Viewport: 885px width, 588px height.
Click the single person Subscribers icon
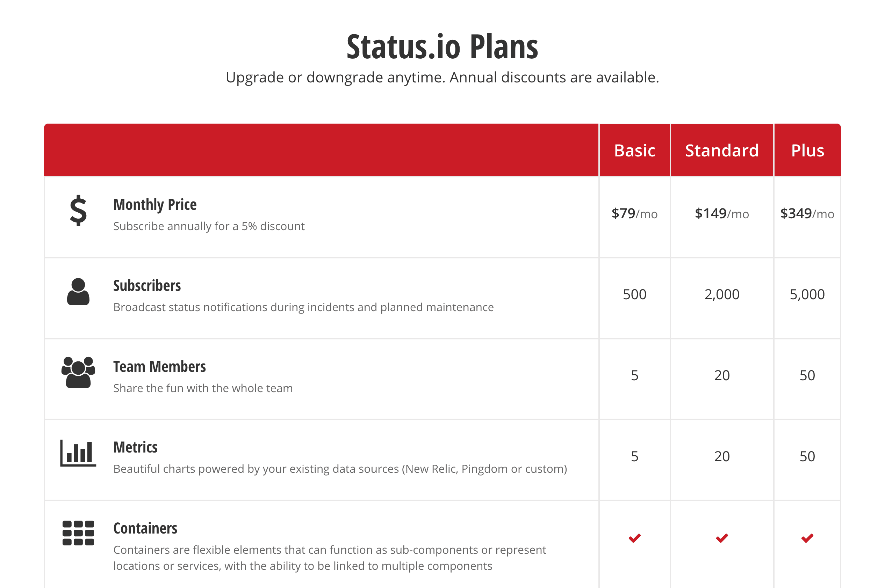click(x=78, y=292)
